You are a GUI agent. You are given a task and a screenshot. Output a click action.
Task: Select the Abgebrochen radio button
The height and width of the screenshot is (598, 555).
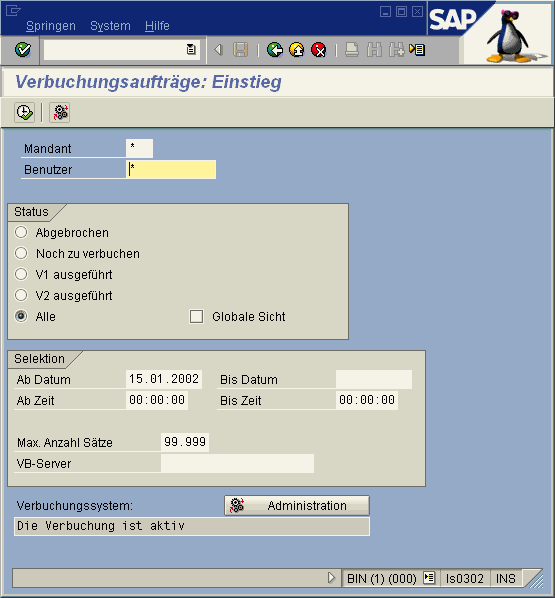point(21,232)
